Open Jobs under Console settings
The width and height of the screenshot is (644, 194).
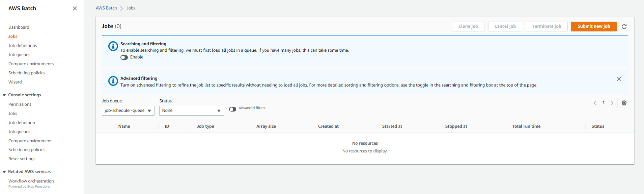[13, 114]
